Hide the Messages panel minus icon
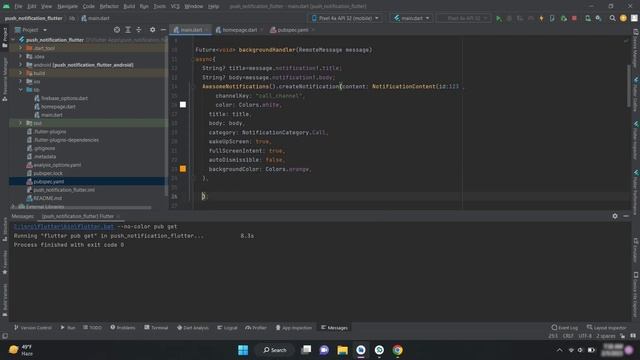The height and width of the screenshot is (360, 640). pyautogui.click(x=626, y=216)
